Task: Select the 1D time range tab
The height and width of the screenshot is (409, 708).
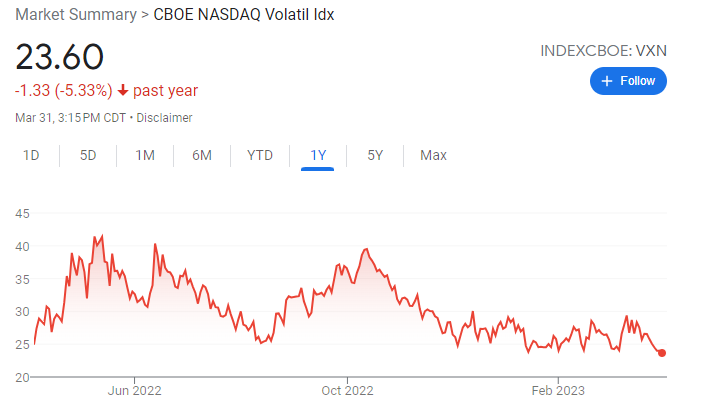Action: pyautogui.click(x=31, y=155)
